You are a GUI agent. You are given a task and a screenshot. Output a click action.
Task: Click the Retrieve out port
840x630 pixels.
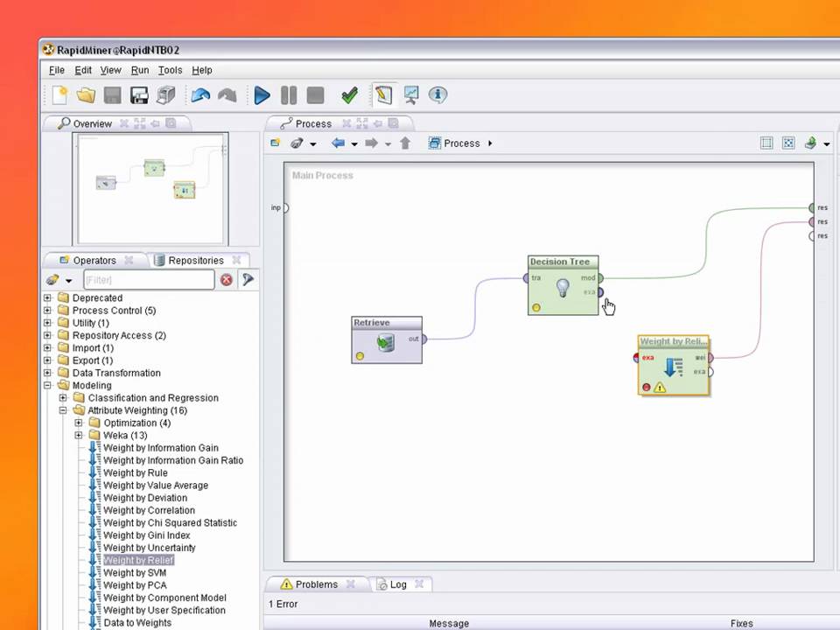(x=424, y=339)
